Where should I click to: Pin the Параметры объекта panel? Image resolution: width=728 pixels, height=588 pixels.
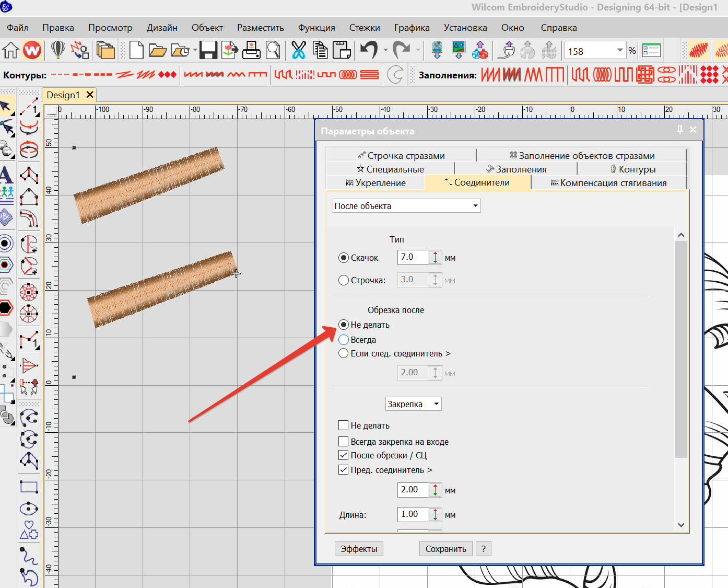pos(679,130)
